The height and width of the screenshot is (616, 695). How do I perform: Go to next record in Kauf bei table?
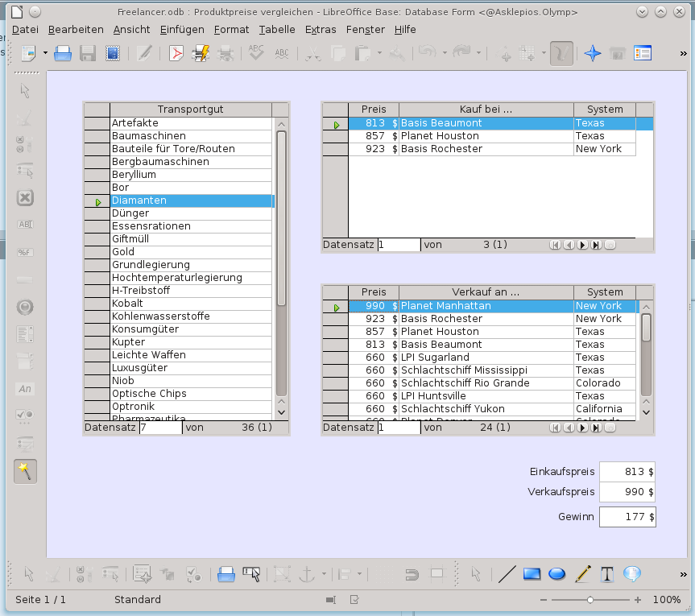583,245
